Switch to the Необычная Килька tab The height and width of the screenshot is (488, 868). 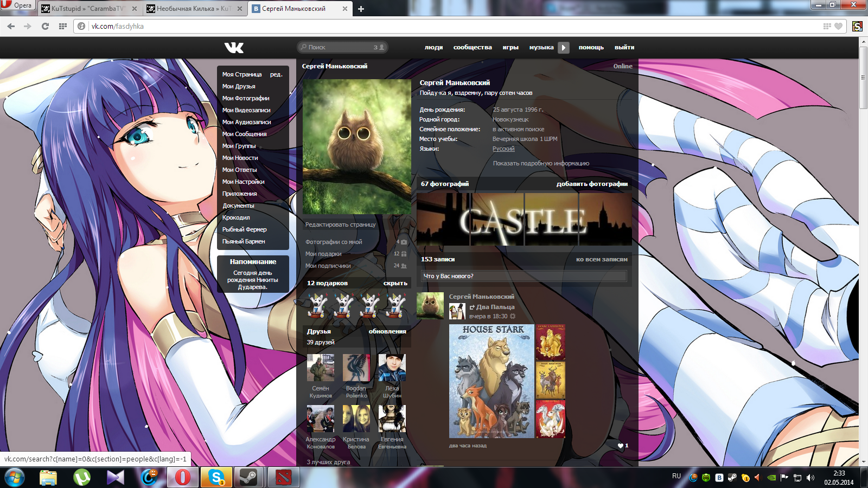(x=195, y=9)
